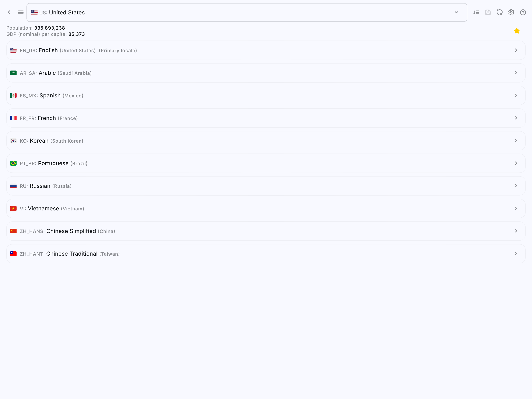Open the ZH_HANT Chinese Traditional (Taiwan) row

click(266, 254)
